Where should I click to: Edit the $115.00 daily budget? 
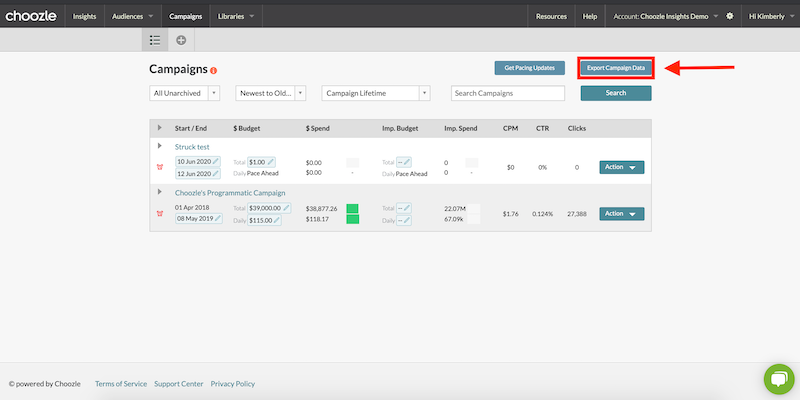point(264,220)
